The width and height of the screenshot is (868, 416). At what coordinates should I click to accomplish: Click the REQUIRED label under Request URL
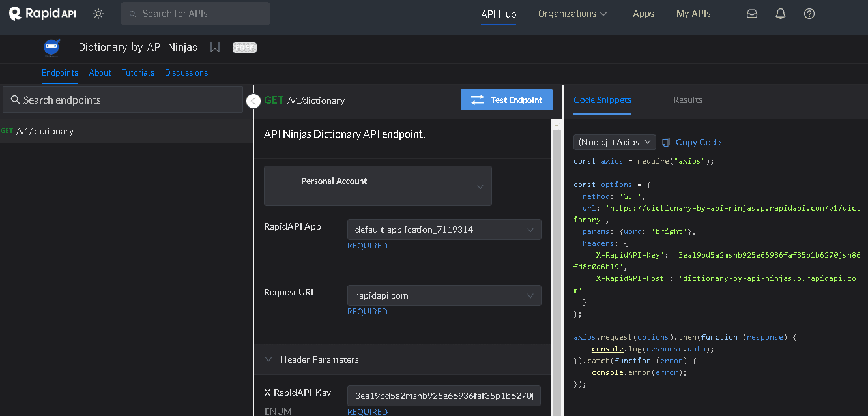click(368, 312)
